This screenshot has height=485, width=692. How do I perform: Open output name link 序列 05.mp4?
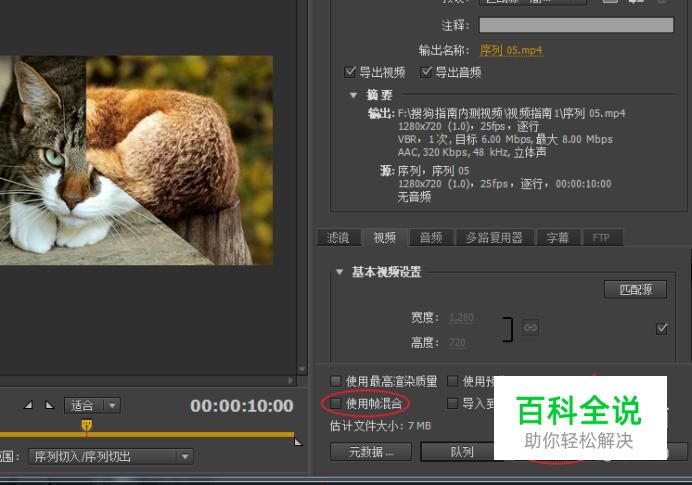point(511,50)
